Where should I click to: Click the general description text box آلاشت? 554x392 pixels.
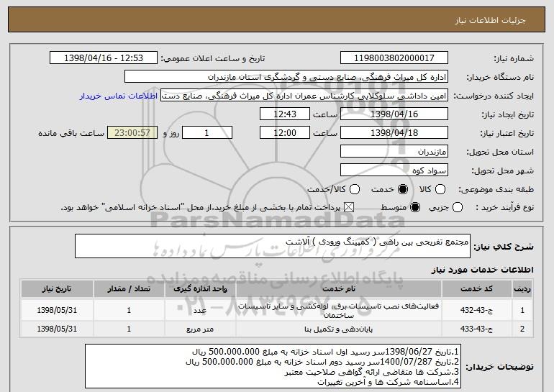pos(273,246)
